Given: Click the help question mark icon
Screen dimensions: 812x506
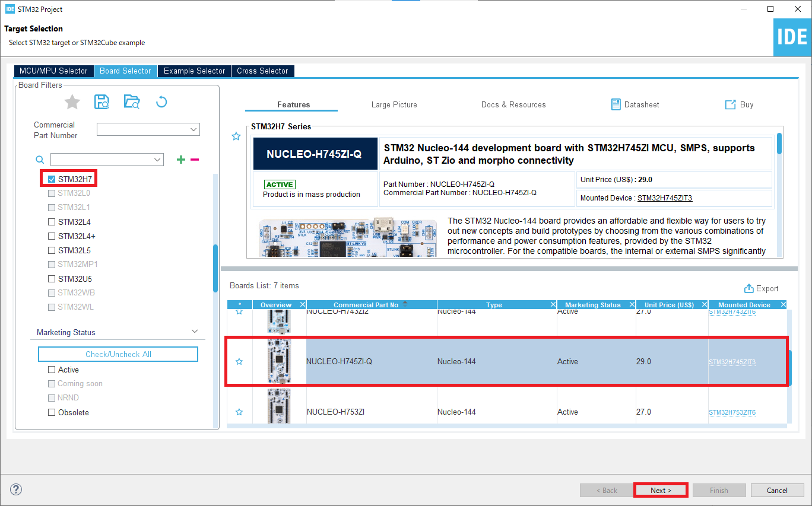Looking at the screenshot, I should 16,490.
